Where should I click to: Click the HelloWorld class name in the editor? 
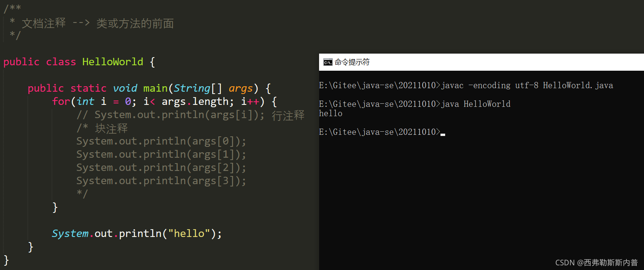coord(113,62)
